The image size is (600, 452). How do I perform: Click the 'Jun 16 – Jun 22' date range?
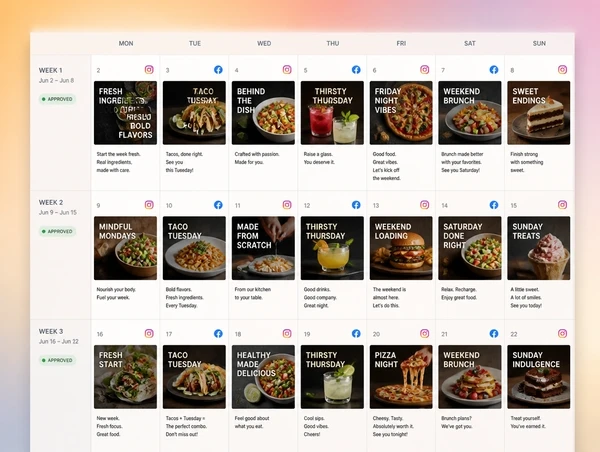(59, 341)
